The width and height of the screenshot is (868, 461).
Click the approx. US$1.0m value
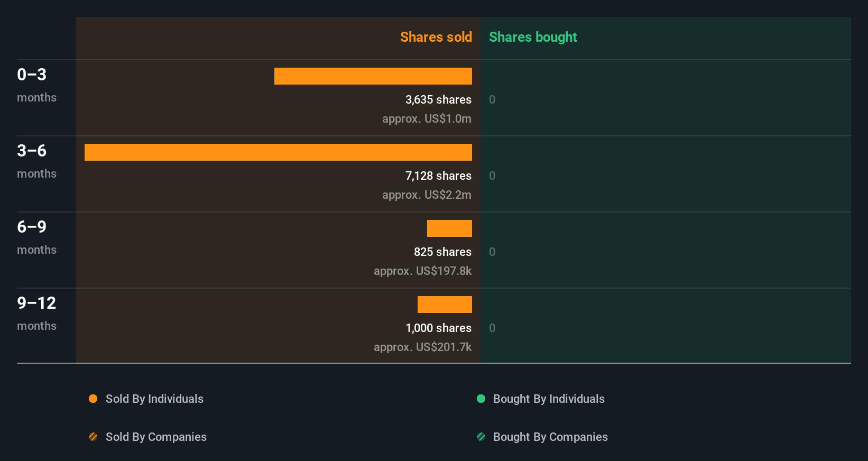point(427,118)
